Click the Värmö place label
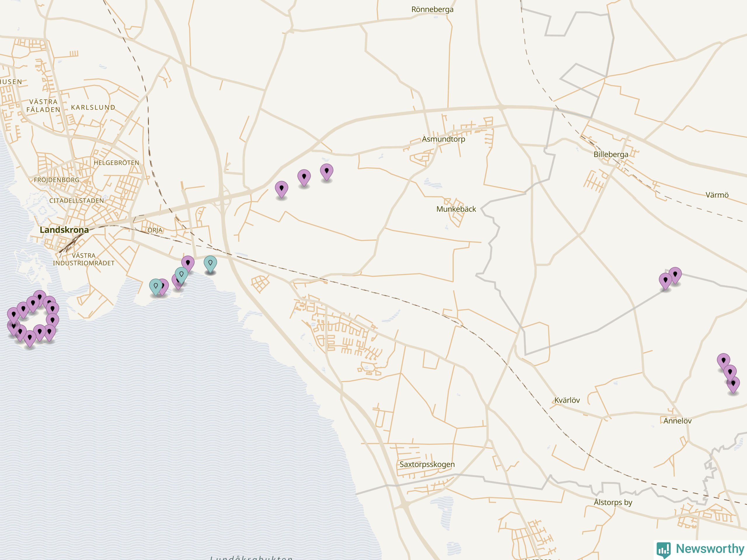 [x=717, y=195]
